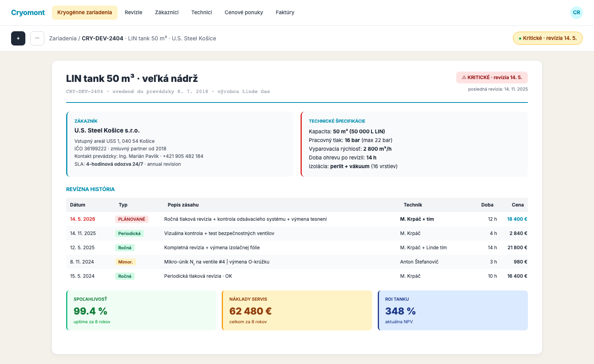Select the Kryogénne zariadenia tab

click(85, 13)
